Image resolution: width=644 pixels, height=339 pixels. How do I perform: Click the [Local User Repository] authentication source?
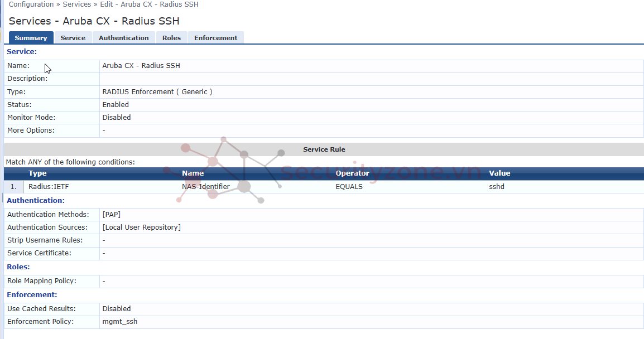[x=141, y=227]
